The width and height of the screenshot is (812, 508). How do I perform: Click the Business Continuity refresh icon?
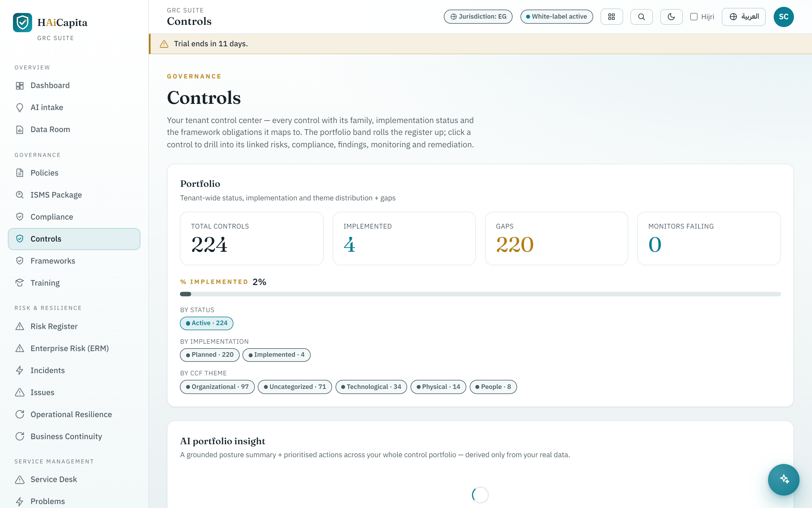click(20, 436)
